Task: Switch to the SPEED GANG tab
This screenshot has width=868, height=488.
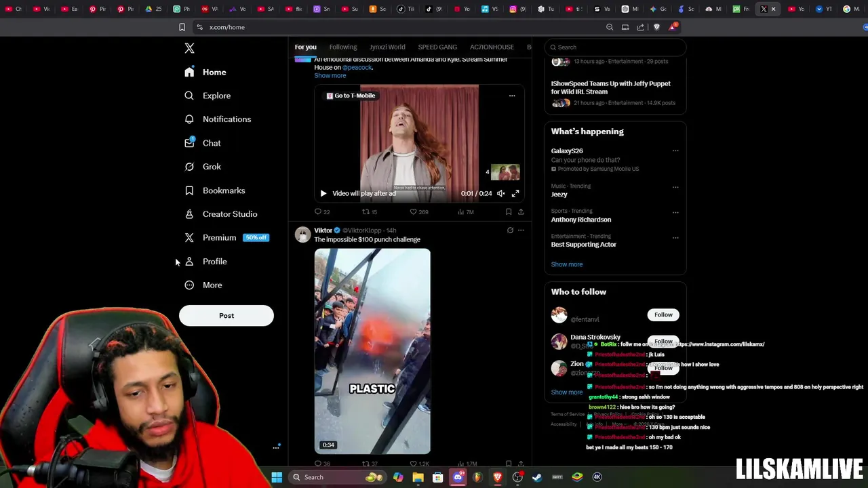Action: 437,47
